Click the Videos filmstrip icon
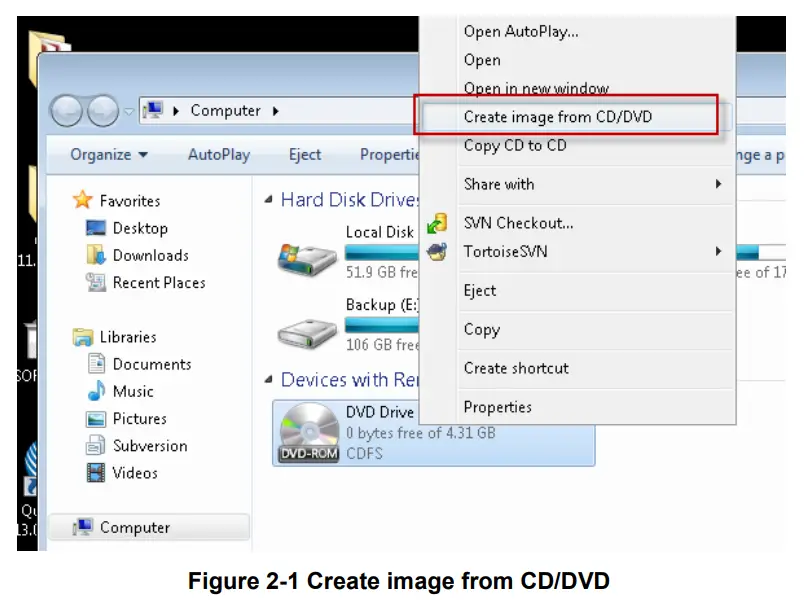This screenshot has height=600, width=809. [96, 473]
